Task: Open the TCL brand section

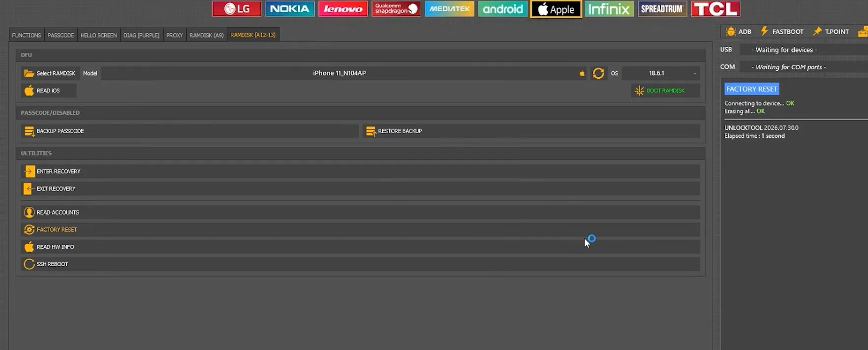Action: point(715,9)
